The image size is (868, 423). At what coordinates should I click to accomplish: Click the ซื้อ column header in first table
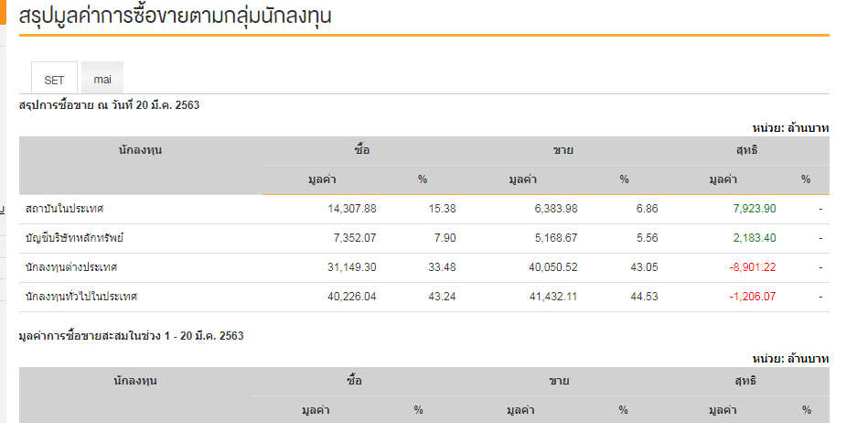coord(363,149)
